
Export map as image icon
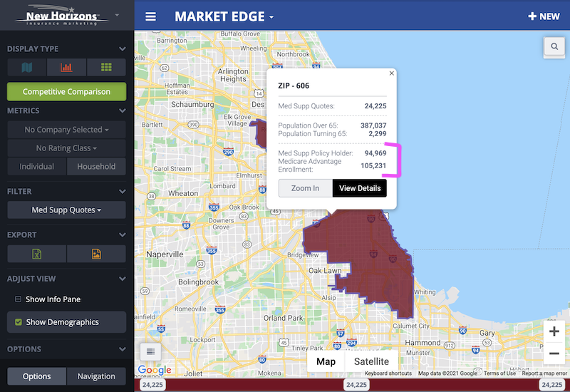pos(96,254)
